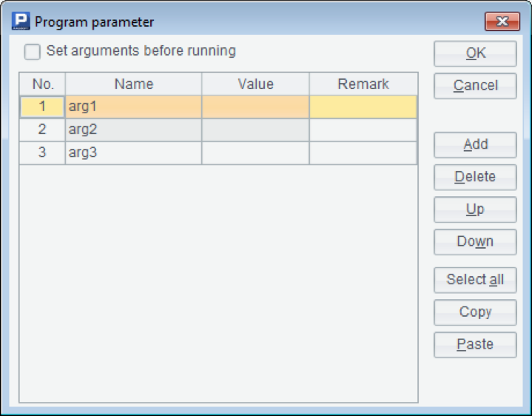Move selected argument Up

(x=475, y=209)
